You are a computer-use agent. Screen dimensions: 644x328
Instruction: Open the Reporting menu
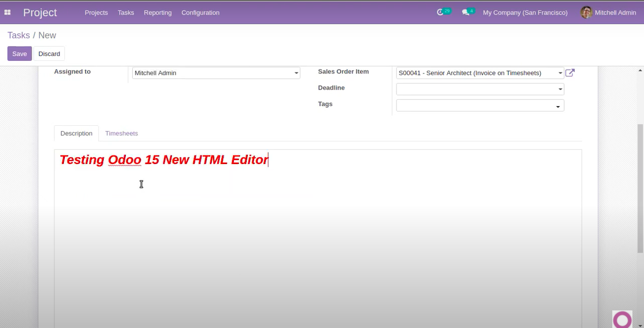tap(157, 13)
